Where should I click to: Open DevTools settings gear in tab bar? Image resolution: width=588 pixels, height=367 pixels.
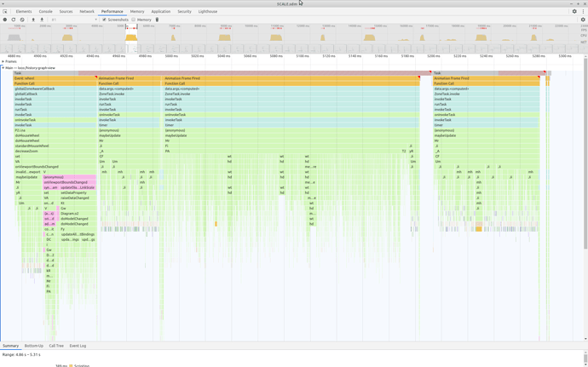point(574,12)
